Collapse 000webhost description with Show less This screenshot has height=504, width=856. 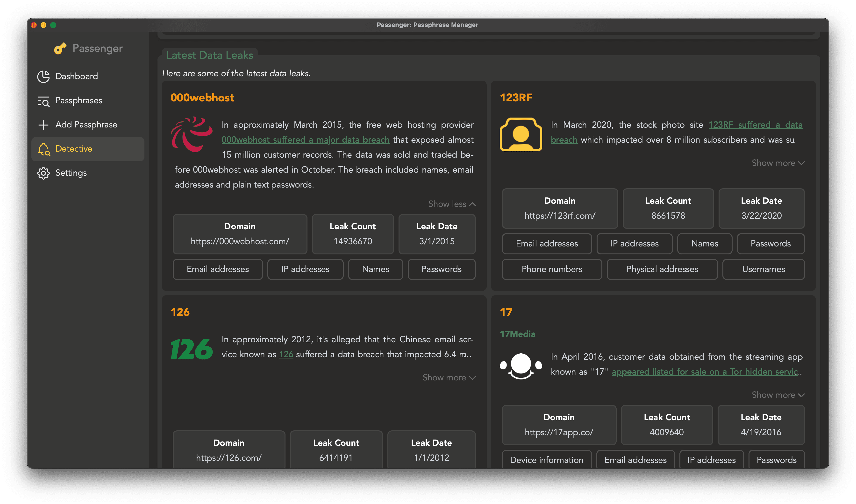coord(452,204)
